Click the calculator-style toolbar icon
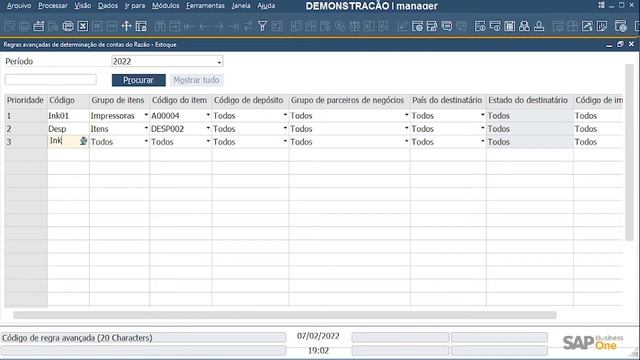This screenshot has height=360, width=640. point(509,26)
